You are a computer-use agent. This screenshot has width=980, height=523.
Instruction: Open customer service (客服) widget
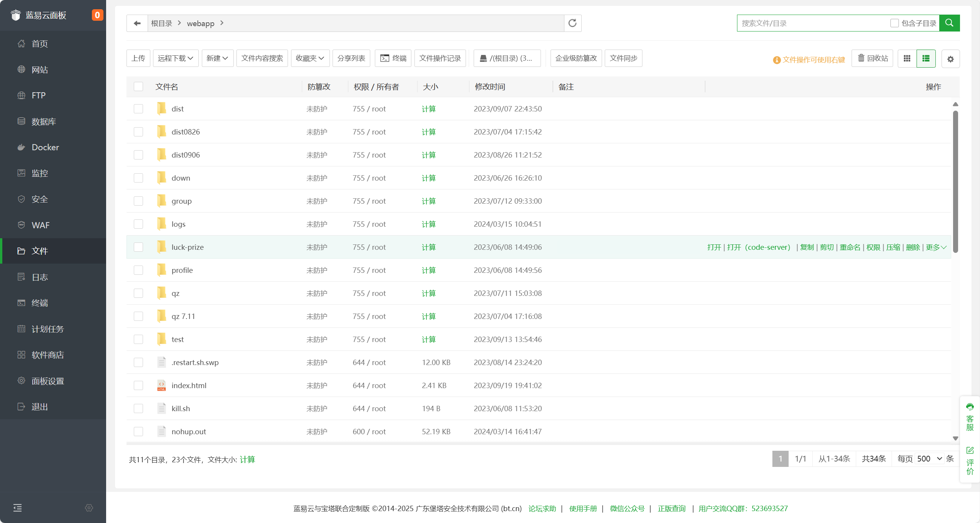coord(970,417)
